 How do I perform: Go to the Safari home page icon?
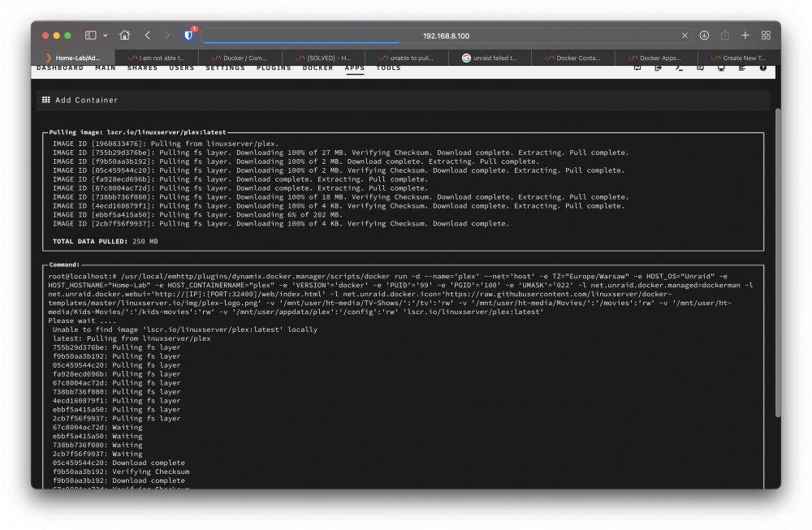(124, 35)
